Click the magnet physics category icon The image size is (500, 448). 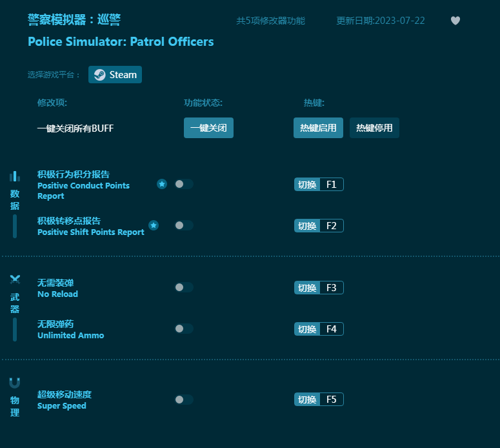click(x=15, y=383)
